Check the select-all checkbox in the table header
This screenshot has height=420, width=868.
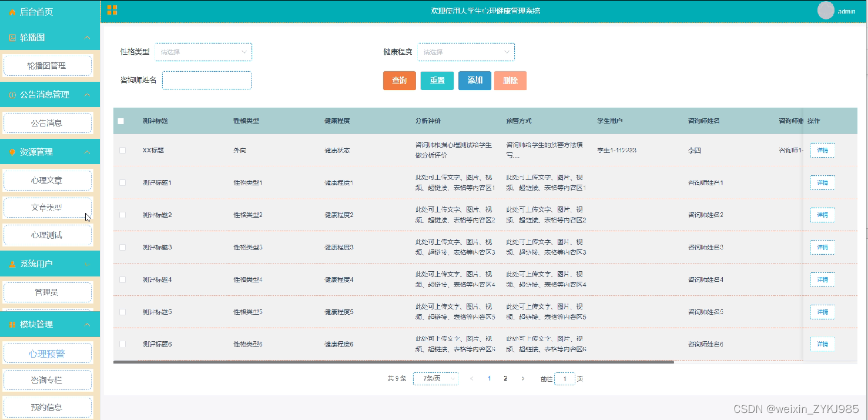[x=121, y=121]
